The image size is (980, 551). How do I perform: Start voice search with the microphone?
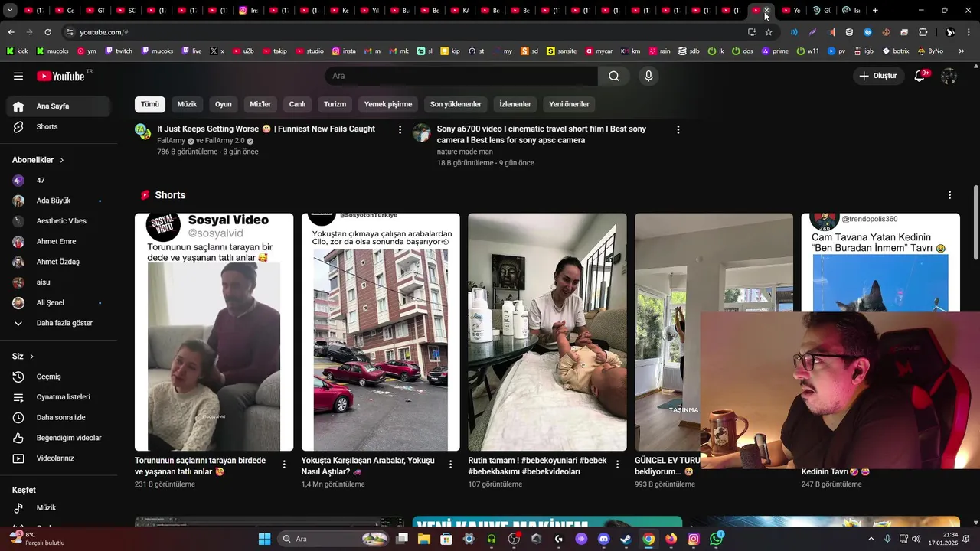click(x=648, y=76)
